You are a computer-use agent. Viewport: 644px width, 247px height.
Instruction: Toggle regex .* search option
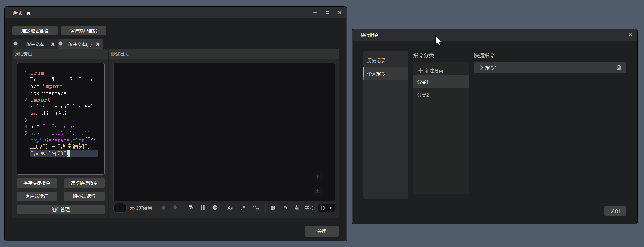[x=243, y=208]
